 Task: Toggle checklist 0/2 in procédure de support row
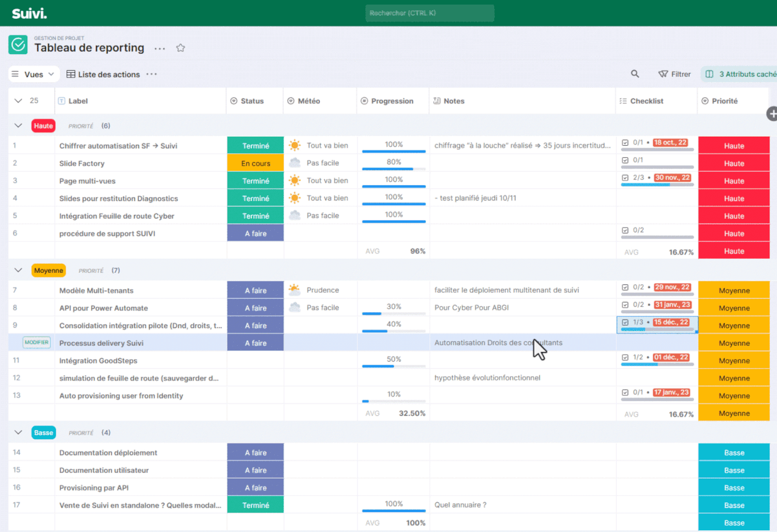click(x=625, y=230)
